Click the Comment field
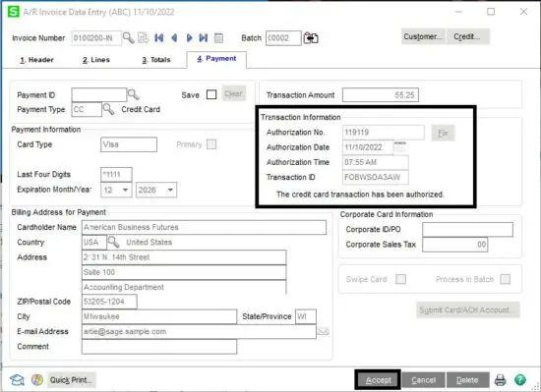This screenshot has height=392, width=541. coord(159,347)
